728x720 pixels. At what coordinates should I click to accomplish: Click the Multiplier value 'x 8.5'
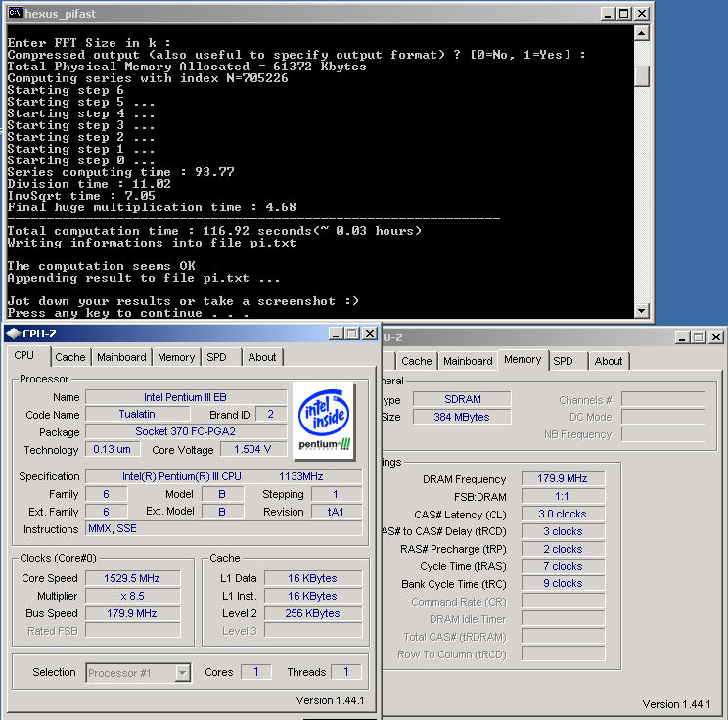(x=132, y=596)
